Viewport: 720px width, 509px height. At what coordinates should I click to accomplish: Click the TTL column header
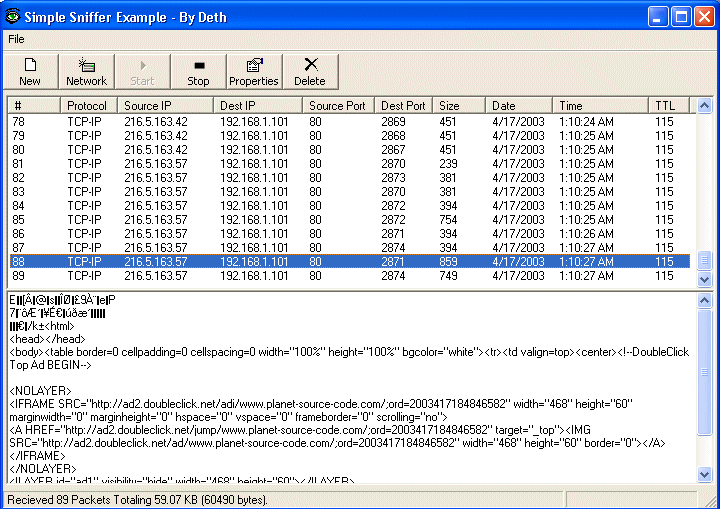[x=670, y=105]
